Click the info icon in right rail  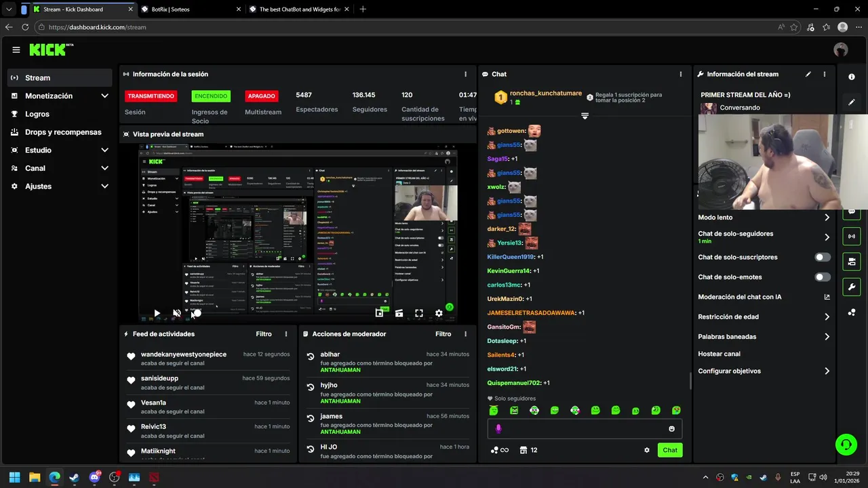pos(852,77)
